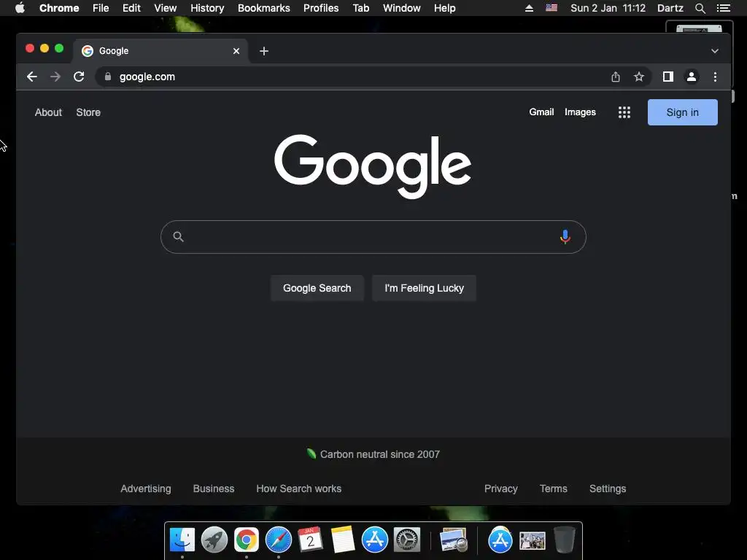The height and width of the screenshot is (560, 747).
Task: Go back using the browser back arrow
Action: click(32, 77)
